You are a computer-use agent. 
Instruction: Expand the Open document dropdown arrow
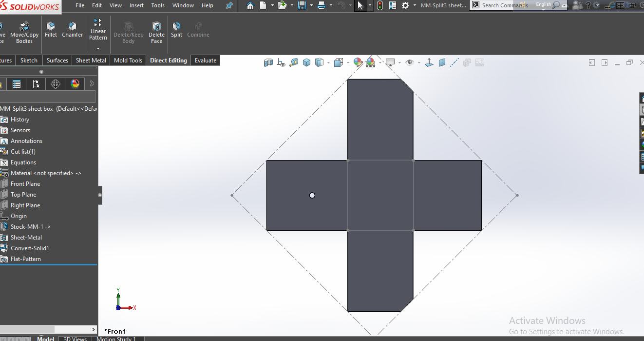(x=291, y=6)
